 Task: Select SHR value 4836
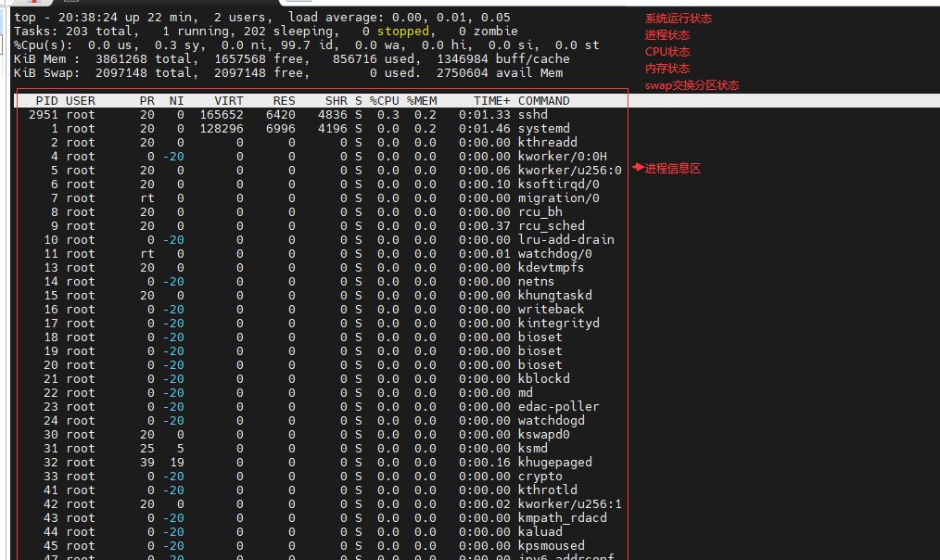tap(333, 115)
